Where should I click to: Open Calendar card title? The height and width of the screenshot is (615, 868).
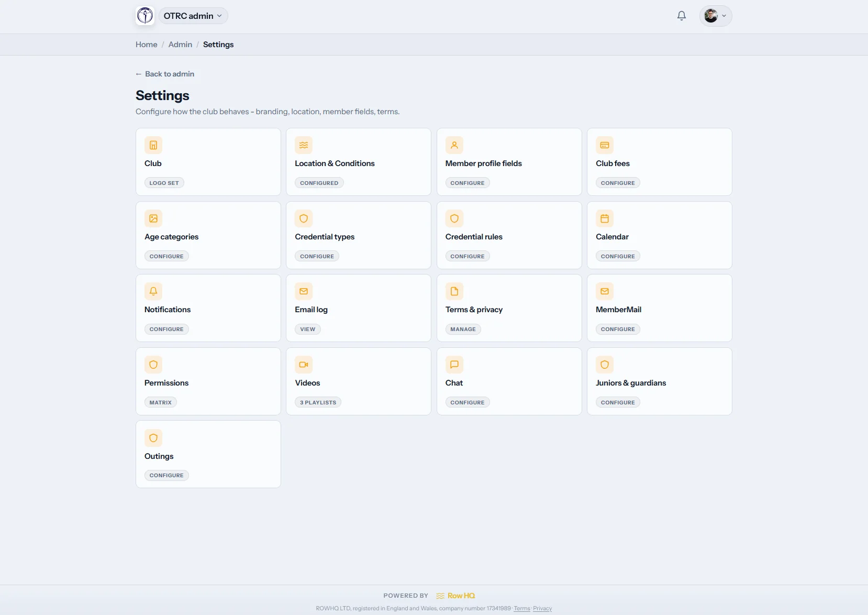point(612,237)
